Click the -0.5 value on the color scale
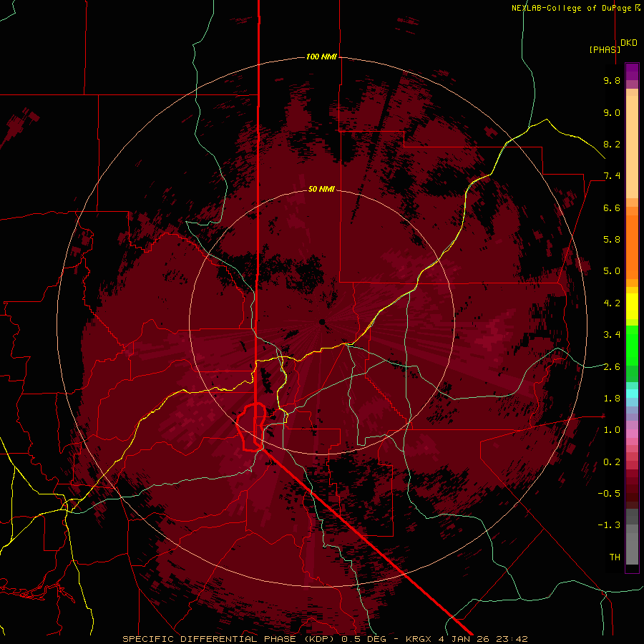644x644 pixels. click(x=609, y=494)
